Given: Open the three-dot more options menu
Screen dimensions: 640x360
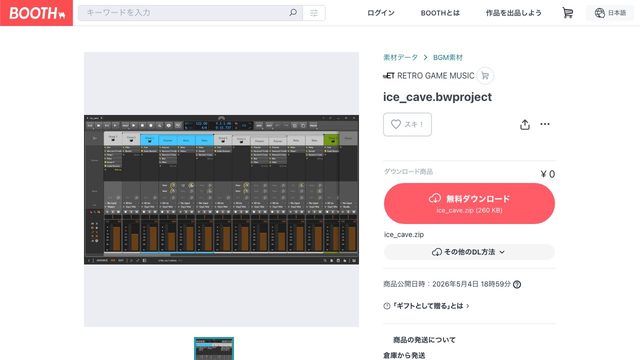Looking at the screenshot, I should coord(545,124).
